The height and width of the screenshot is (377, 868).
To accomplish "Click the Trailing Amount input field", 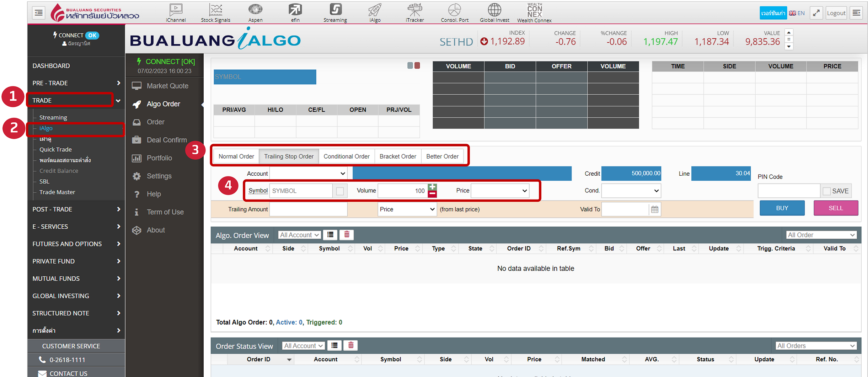I will (x=308, y=209).
